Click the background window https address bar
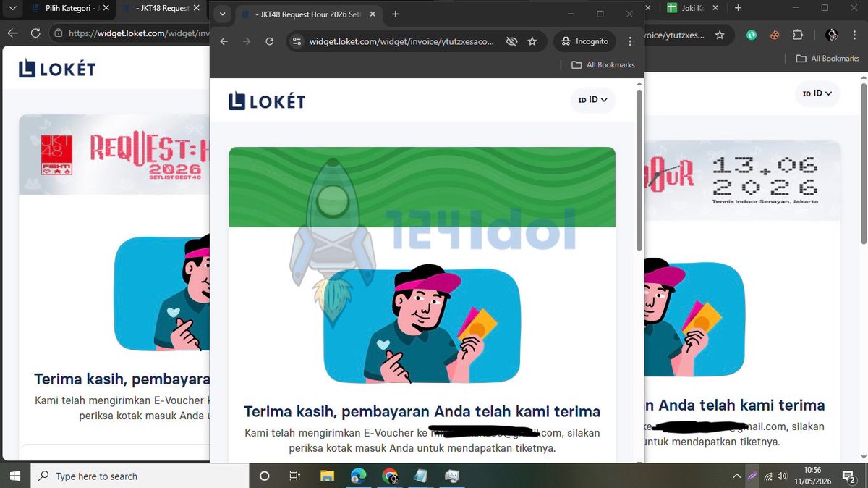This screenshot has height=488, width=868. (137, 33)
